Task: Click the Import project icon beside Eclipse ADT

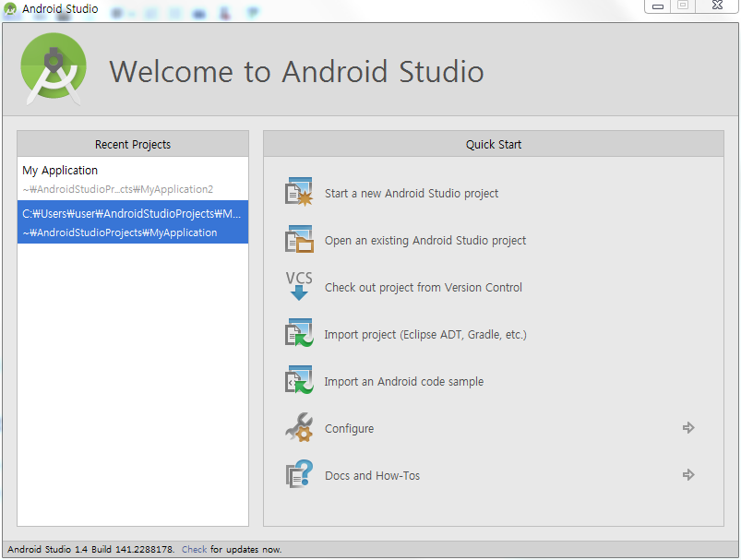Action: point(299,333)
